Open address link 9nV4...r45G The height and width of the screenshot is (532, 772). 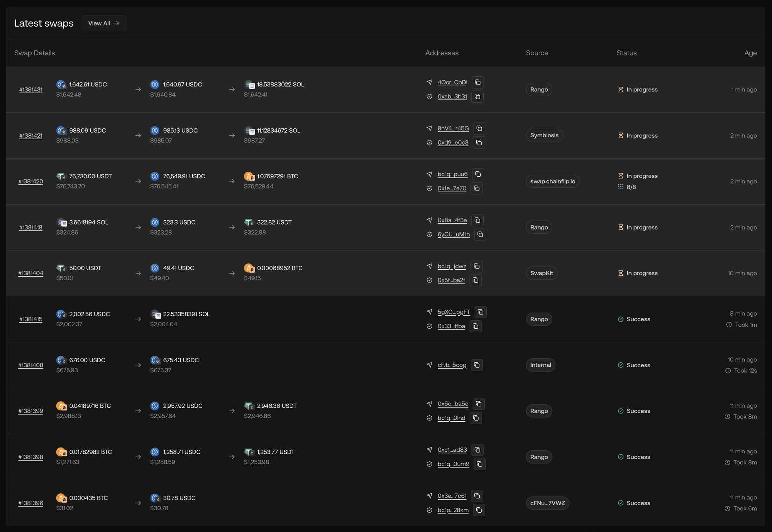click(453, 128)
